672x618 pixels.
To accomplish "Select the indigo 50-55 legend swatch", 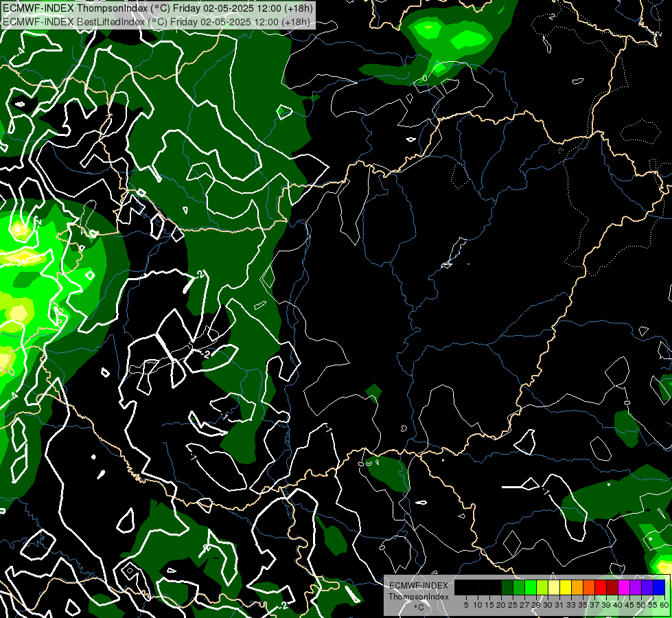I will click(x=647, y=587).
